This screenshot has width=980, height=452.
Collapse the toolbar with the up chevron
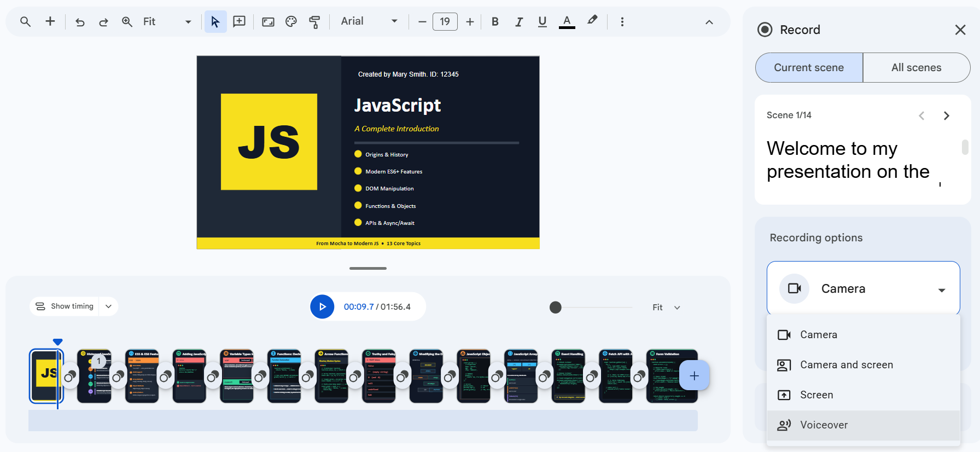[x=709, y=22]
